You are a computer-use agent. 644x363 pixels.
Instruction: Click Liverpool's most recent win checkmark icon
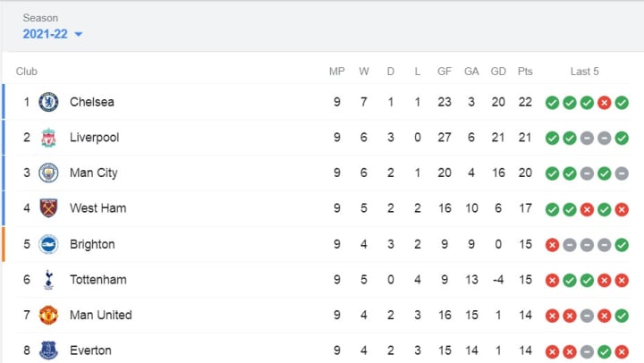tap(622, 138)
